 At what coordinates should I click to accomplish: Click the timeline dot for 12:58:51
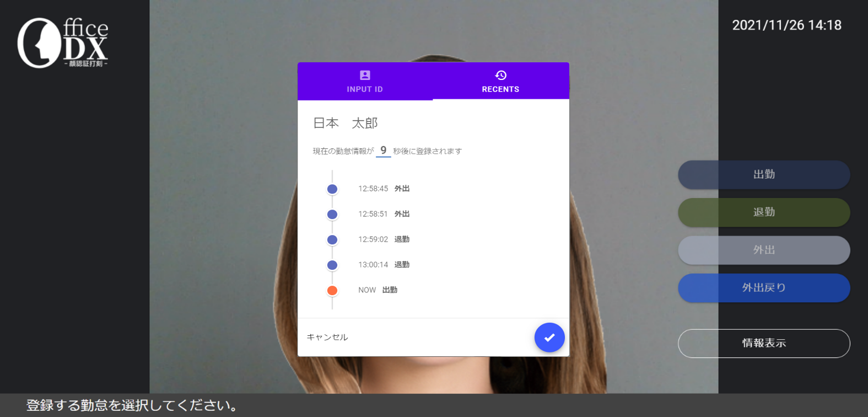click(332, 215)
